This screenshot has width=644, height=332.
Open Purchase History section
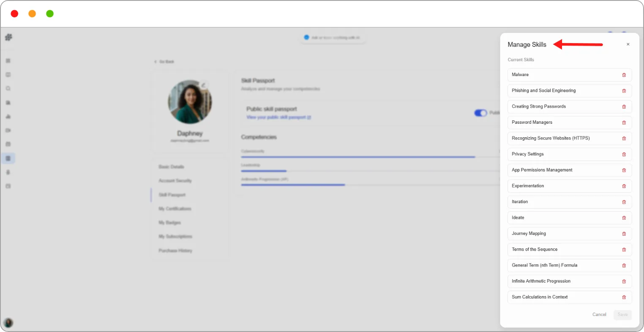pyautogui.click(x=175, y=250)
